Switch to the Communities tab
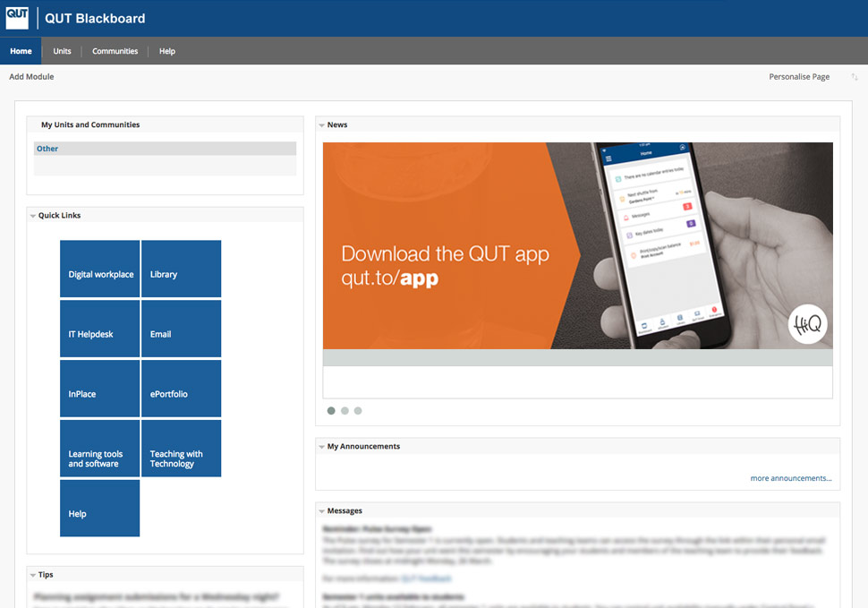 (x=115, y=51)
